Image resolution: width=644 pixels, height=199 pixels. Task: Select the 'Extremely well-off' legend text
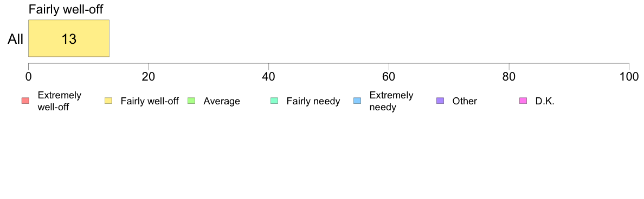point(60,101)
